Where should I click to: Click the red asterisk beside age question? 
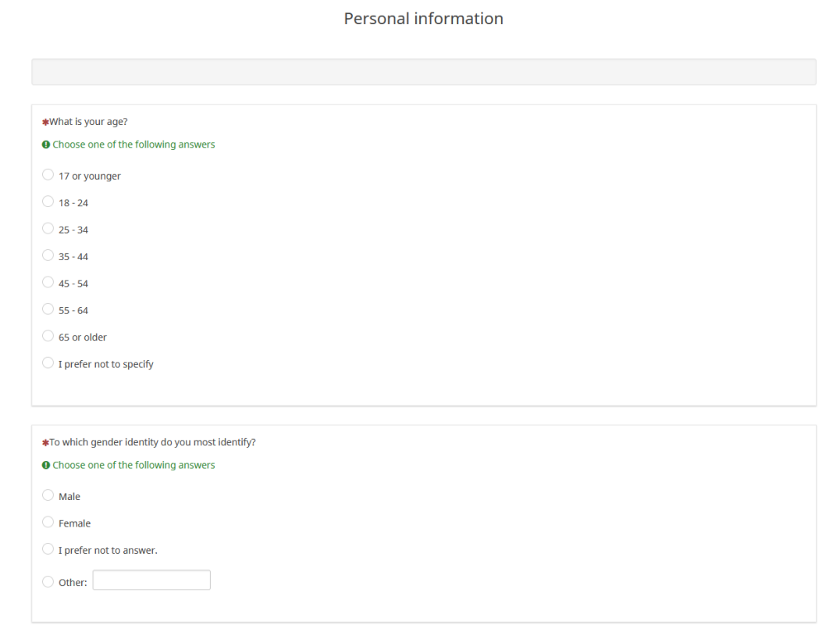(45, 122)
